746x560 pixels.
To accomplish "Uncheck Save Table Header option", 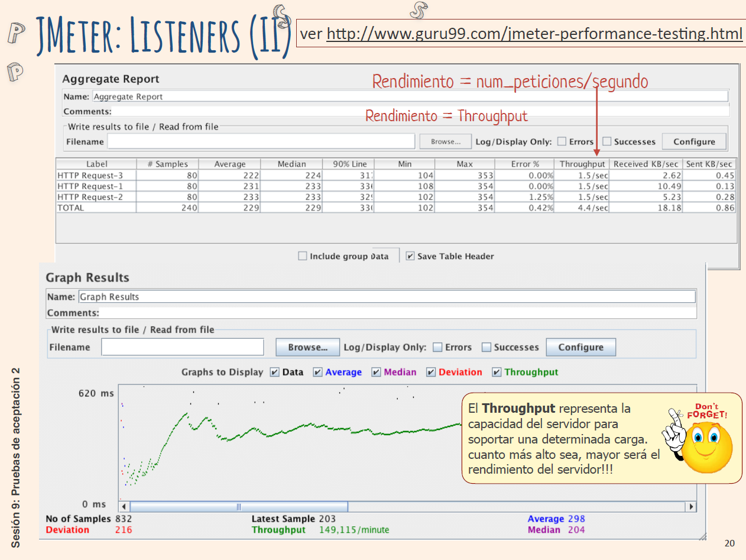I will (x=410, y=256).
